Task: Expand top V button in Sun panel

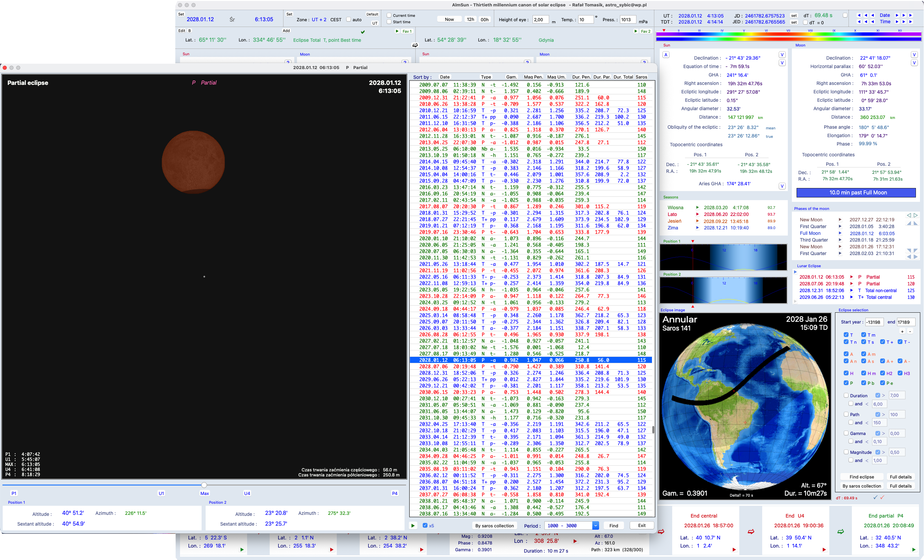Action: [x=782, y=55]
